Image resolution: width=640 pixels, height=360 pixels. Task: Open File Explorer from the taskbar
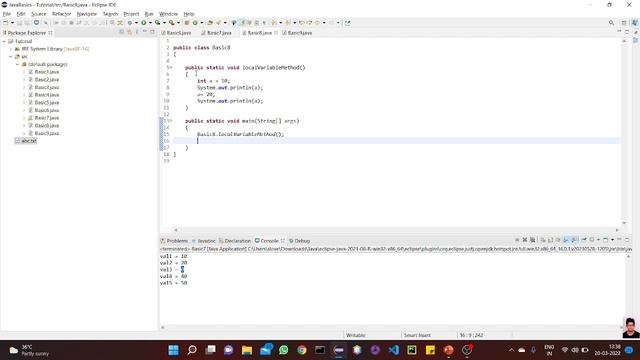tap(247, 350)
